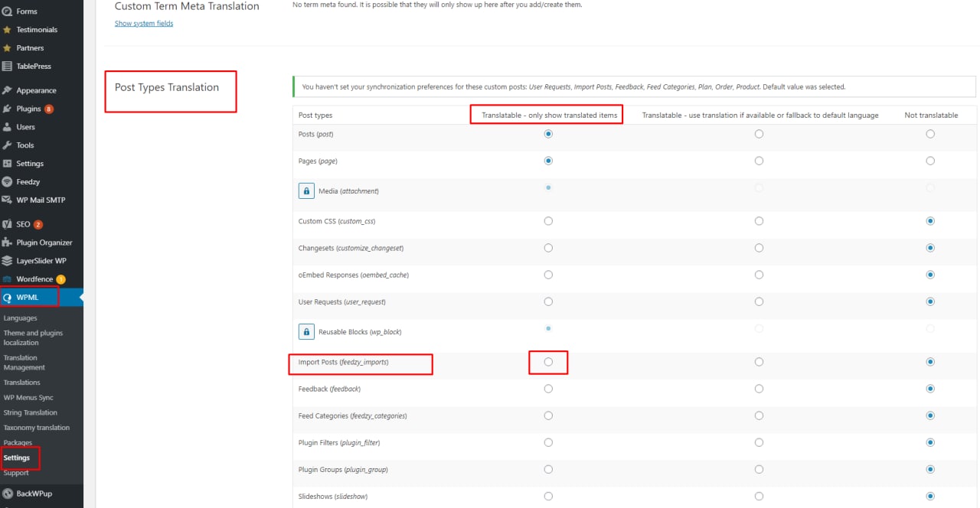The image size is (980, 508).
Task: Click the 'Slideshows (slideshow)' row label
Action: [333, 497]
